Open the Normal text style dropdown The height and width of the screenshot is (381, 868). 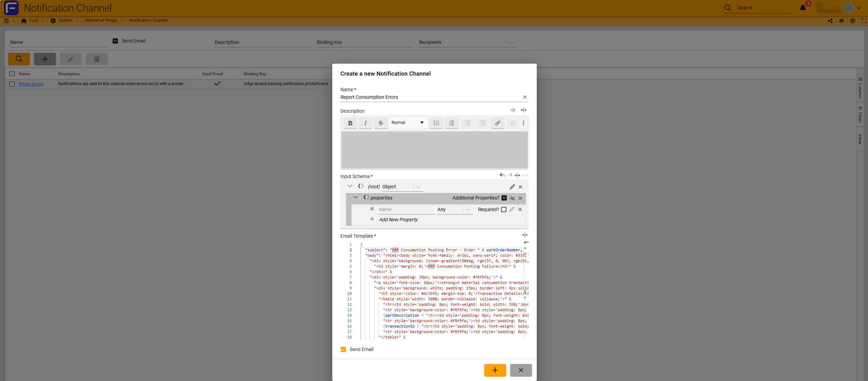(408, 123)
